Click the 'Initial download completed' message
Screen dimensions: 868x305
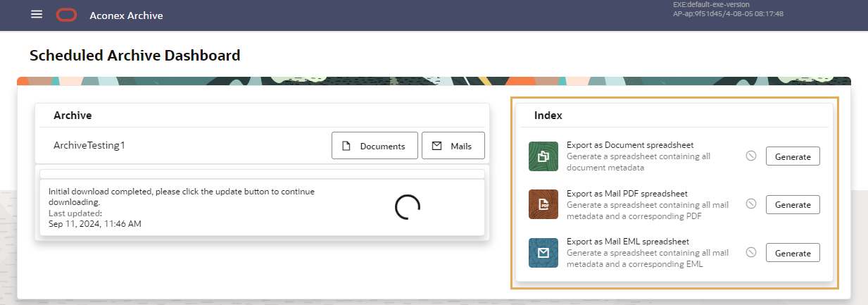tap(182, 197)
